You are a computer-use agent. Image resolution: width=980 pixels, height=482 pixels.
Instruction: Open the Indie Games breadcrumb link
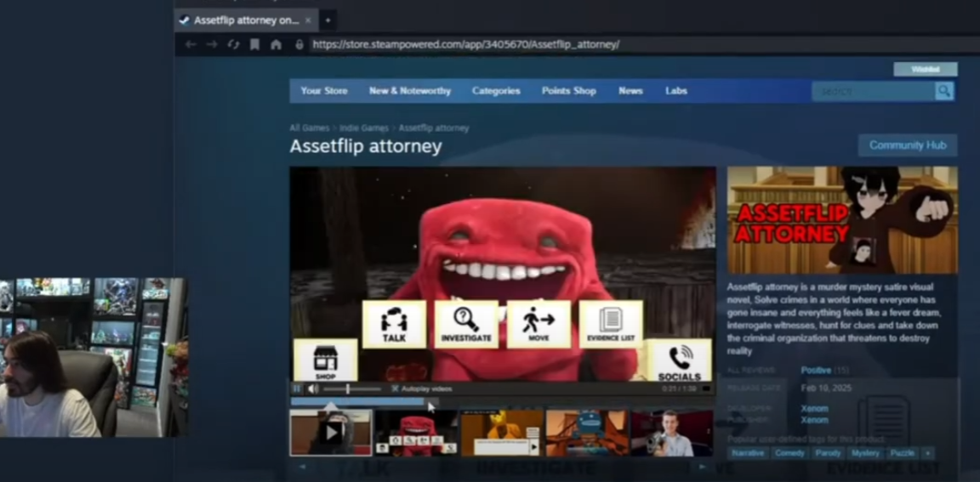[364, 128]
